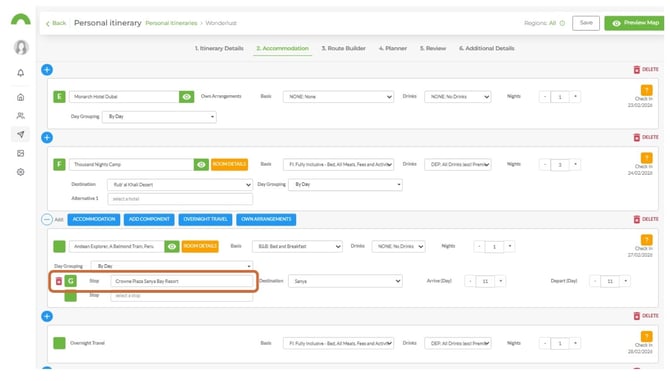Click the ACCOMMODATION add button

(94, 220)
